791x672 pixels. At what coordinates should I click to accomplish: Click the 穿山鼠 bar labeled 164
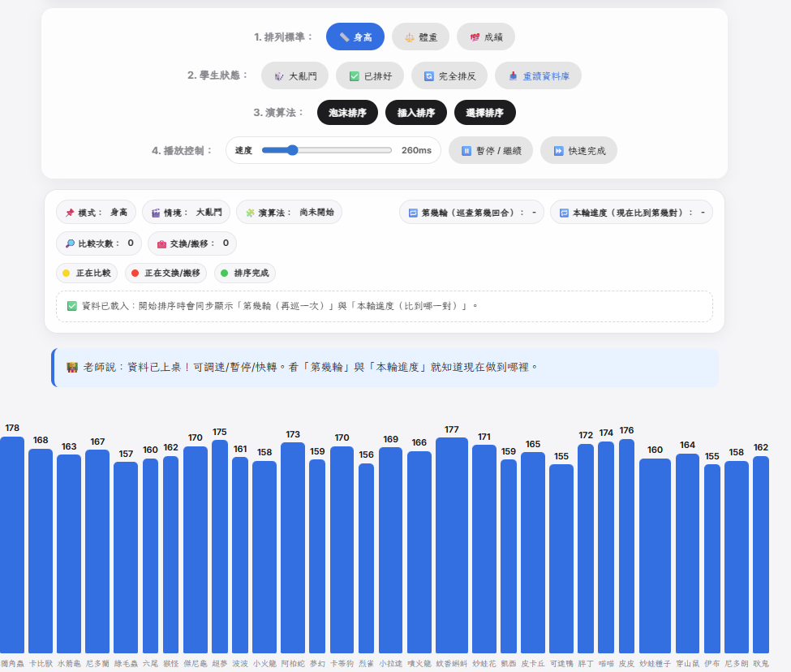tap(688, 554)
